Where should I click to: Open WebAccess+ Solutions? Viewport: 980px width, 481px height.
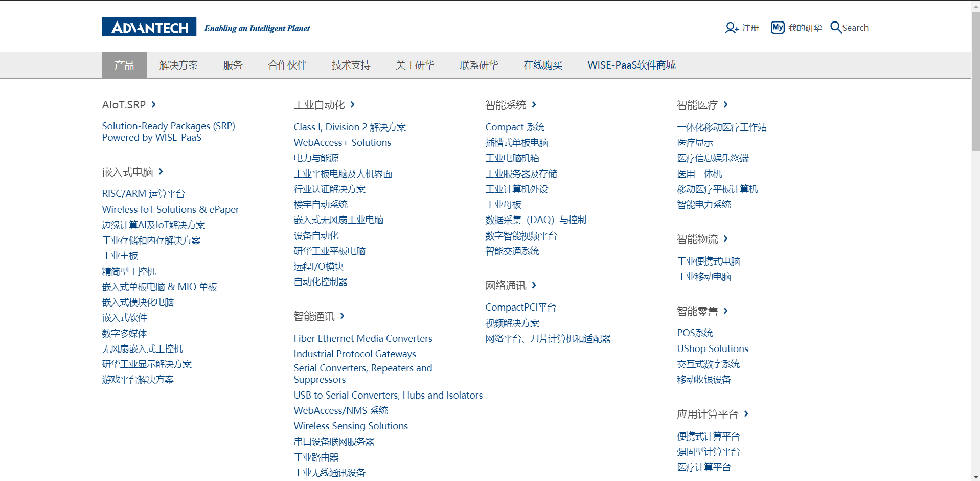click(342, 142)
